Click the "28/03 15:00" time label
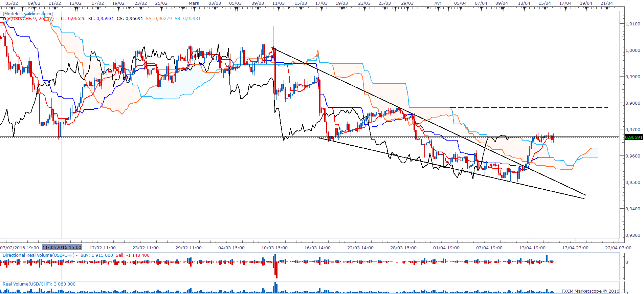This screenshot has width=644, height=294. click(x=403, y=248)
